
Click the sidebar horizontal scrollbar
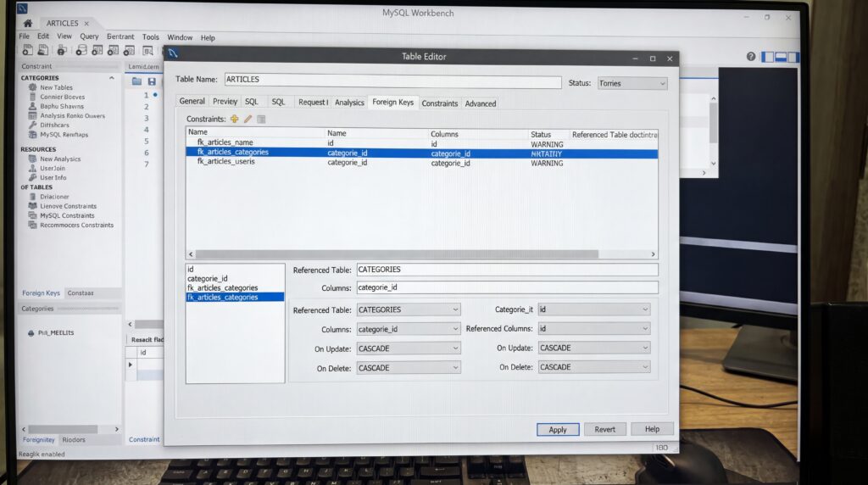coord(63,429)
